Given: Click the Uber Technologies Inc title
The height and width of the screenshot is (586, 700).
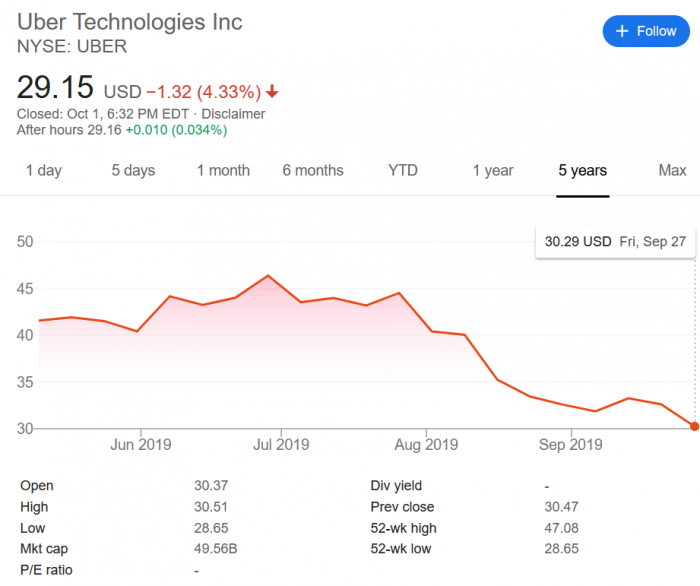Looking at the screenshot, I should [129, 22].
